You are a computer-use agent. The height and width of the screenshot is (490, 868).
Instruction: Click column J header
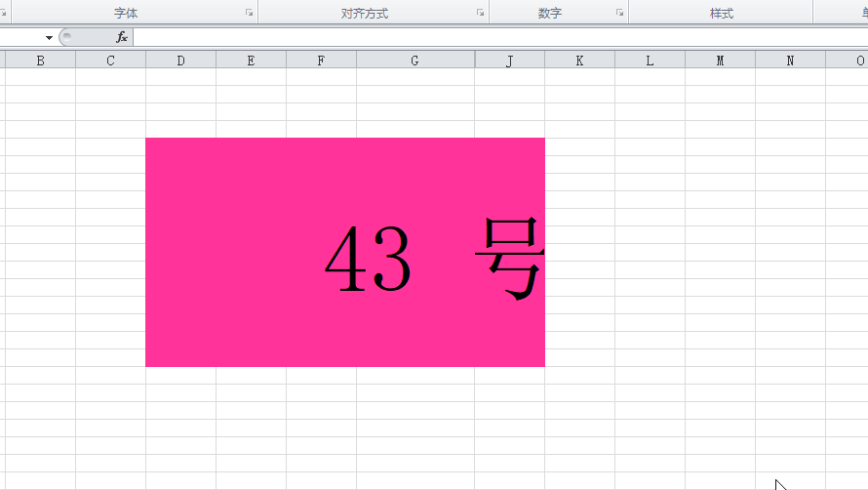tap(510, 61)
